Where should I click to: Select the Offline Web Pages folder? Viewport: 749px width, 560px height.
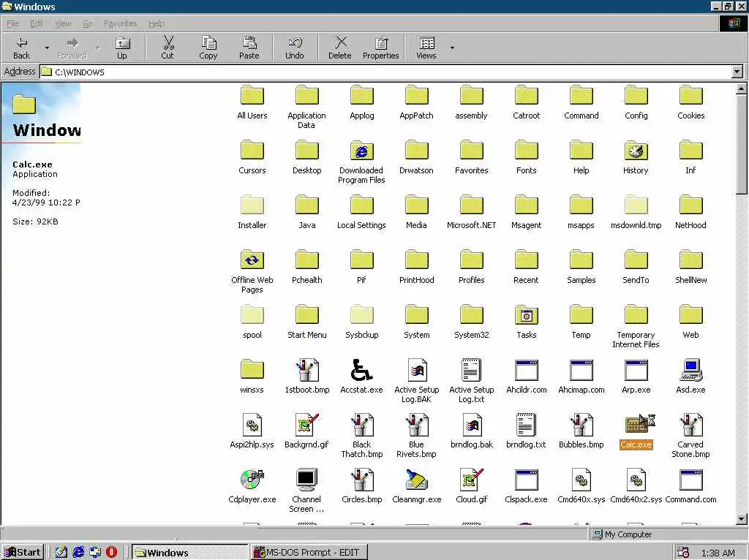click(x=252, y=260)
